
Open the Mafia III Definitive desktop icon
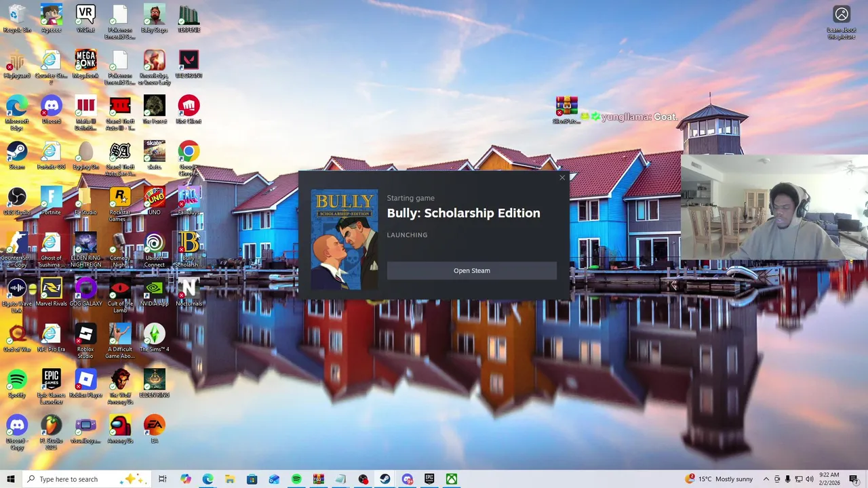coord(85,113)
